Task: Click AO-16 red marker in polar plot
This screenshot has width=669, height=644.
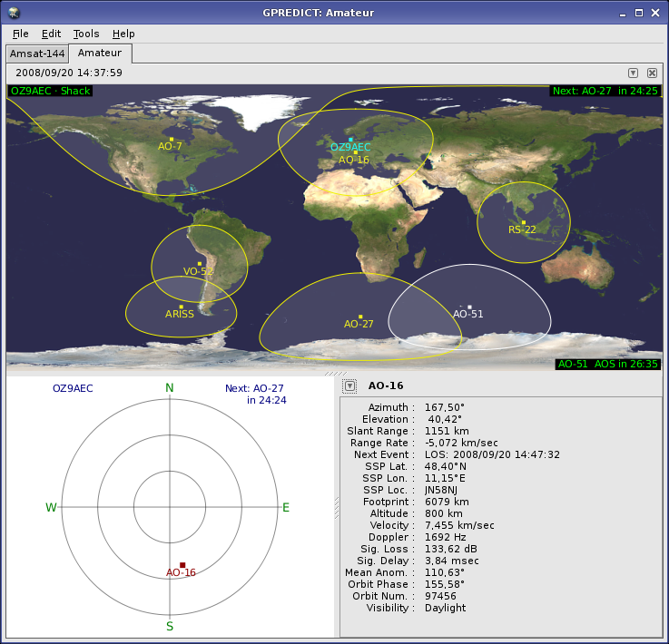Action: pos(182,565)
